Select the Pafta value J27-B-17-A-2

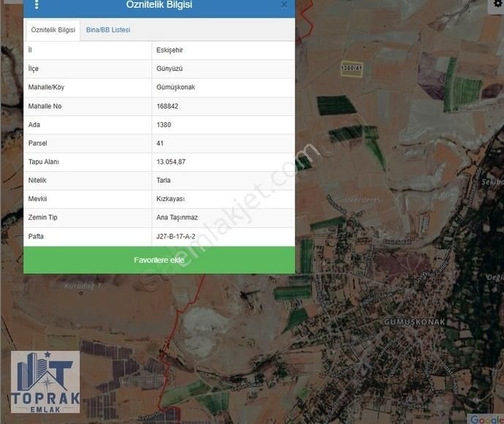pos(176,236)
